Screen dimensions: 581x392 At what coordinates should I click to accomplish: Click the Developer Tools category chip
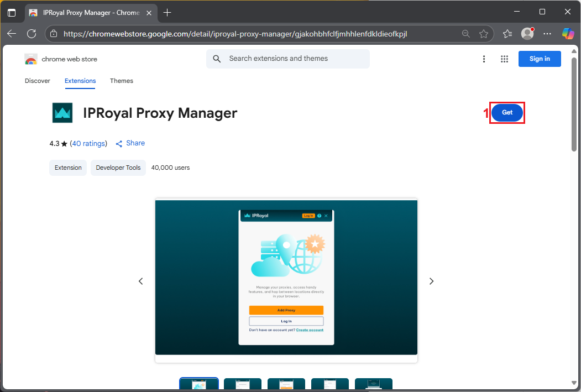point(118,168)
